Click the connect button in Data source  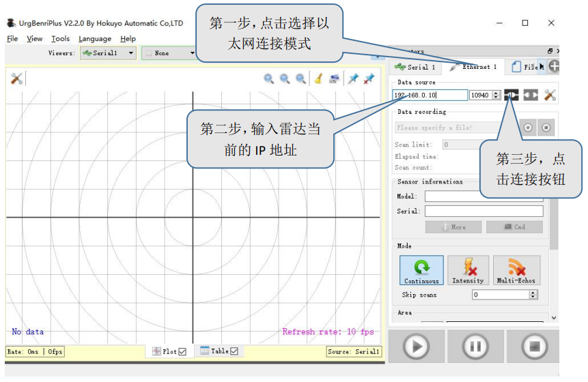click(x=511, y=95)
